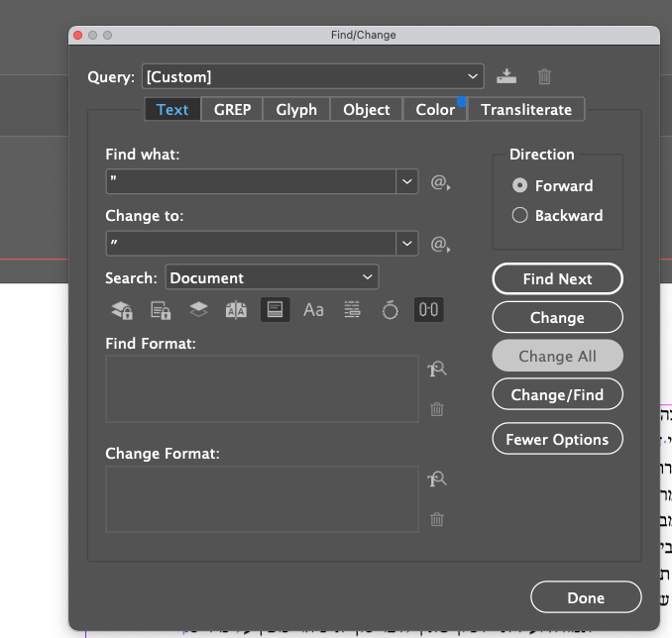The image size is (672, 638).
Task: Click the Save Query icon
Action: point(506,76)
